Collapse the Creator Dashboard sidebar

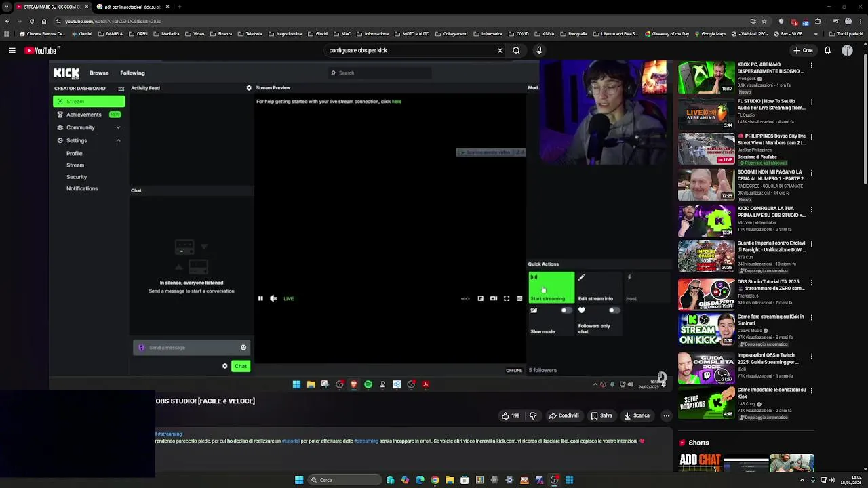(x=121, y=89)
